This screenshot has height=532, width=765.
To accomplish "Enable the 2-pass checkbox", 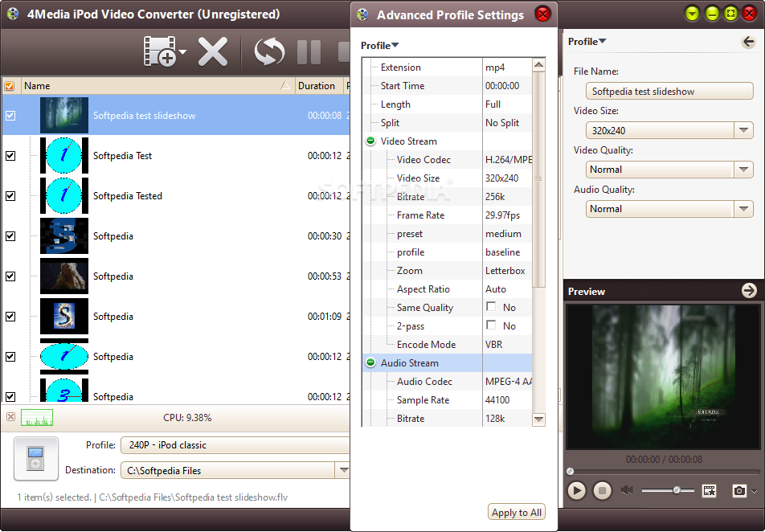I will (491, 325).
